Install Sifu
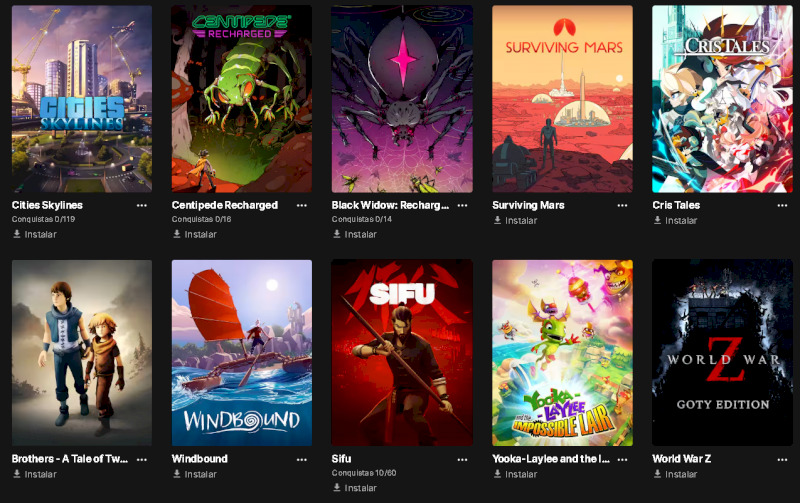The height and width of the screenshot is (503, 800). [355, 488]
